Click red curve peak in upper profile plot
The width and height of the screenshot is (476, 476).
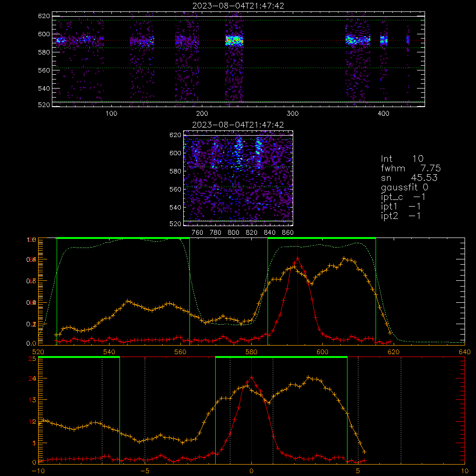coord(298,258)
